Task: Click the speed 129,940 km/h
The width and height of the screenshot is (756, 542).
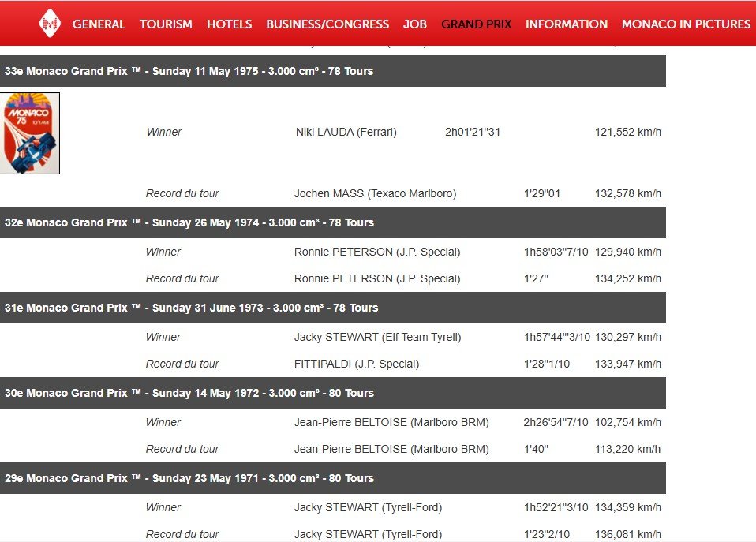Action: coord(627,252)
